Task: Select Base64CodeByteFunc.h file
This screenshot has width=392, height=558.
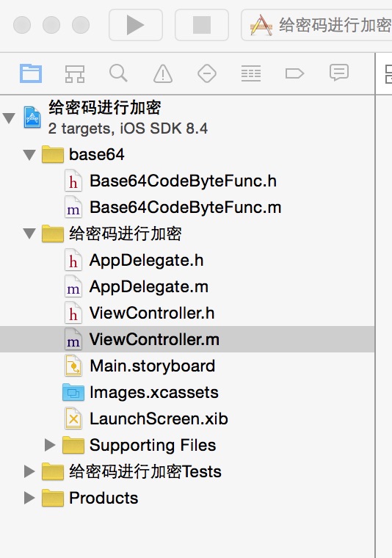Action: [183, 181]
